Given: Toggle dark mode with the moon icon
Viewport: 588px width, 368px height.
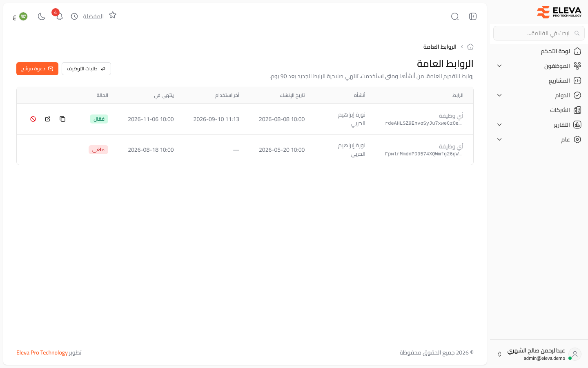Looking at the screenshot, I should tap(41, 16).
